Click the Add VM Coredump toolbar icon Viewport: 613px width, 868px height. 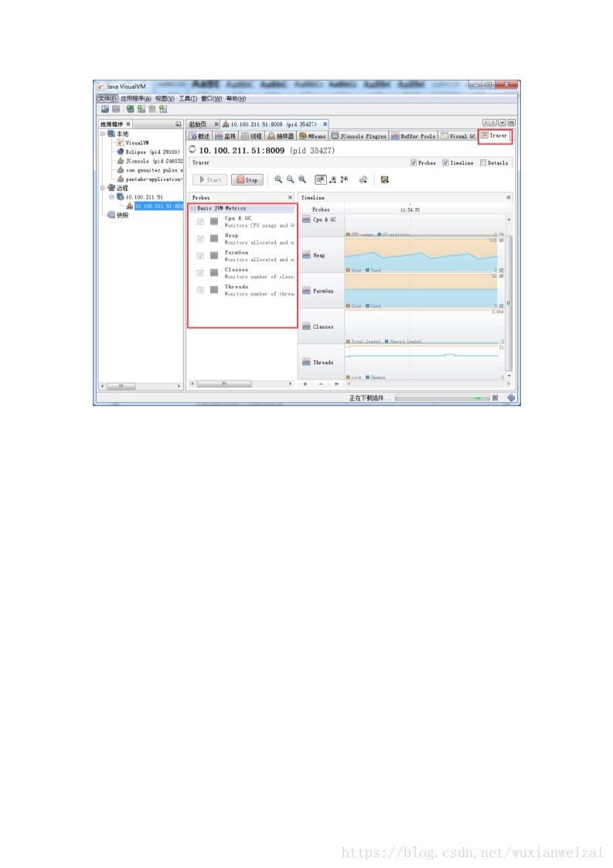tap(152, 109)
